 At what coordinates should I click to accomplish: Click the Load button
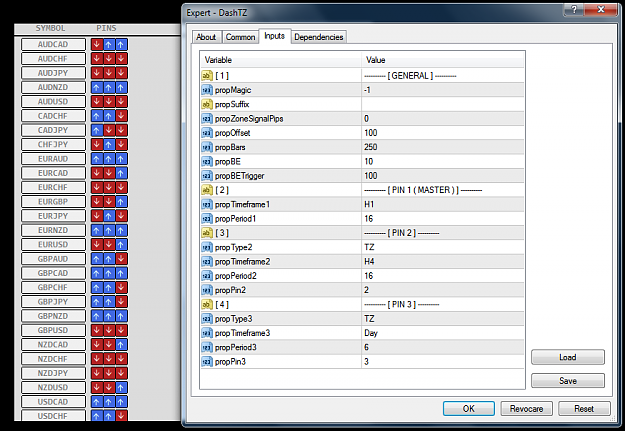pos(568,357)
